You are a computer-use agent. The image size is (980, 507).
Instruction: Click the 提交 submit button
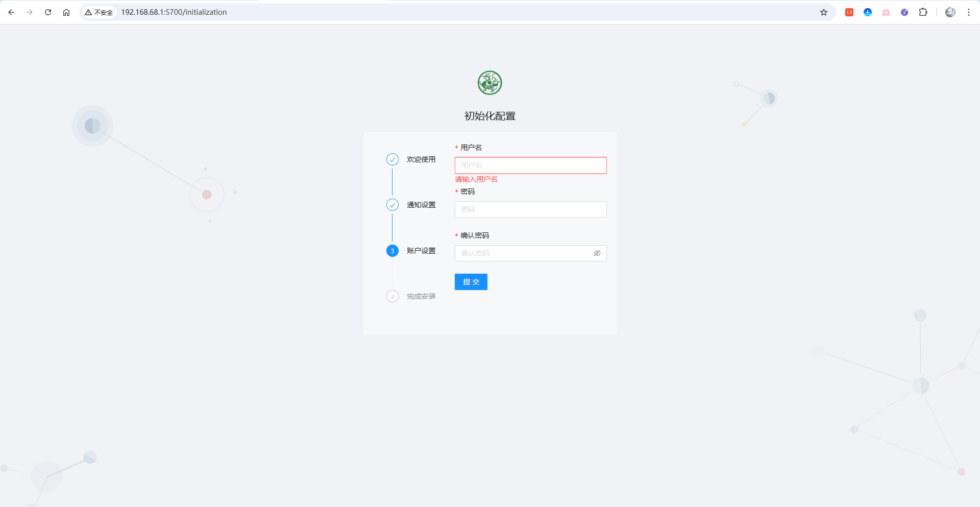coord(471,282)
